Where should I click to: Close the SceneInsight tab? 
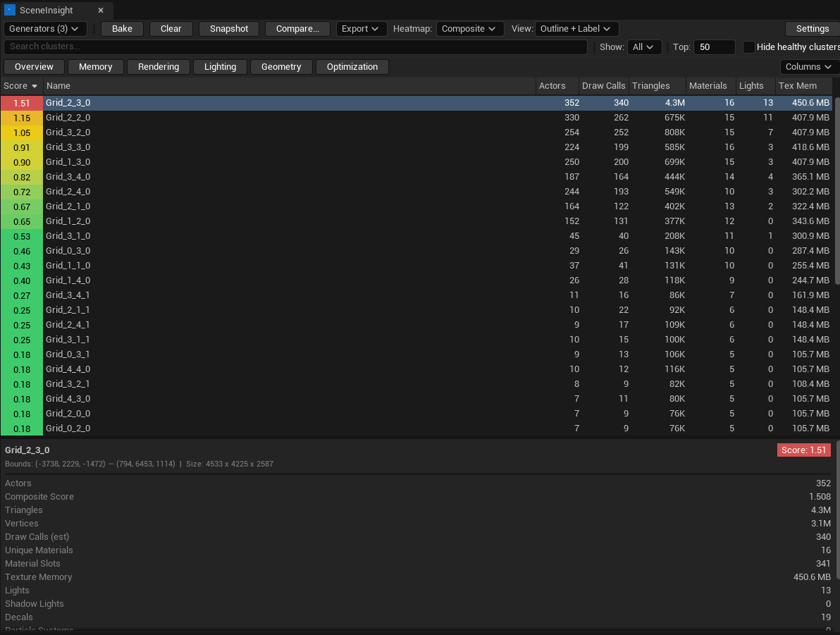pyautogui.click(x=100, y=10)
